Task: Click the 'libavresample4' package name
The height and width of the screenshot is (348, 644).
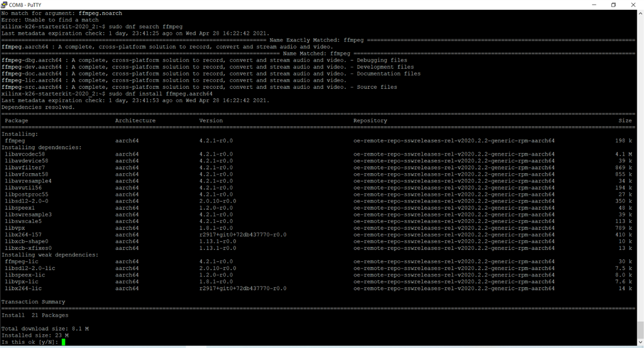Action: coord(28,181)
